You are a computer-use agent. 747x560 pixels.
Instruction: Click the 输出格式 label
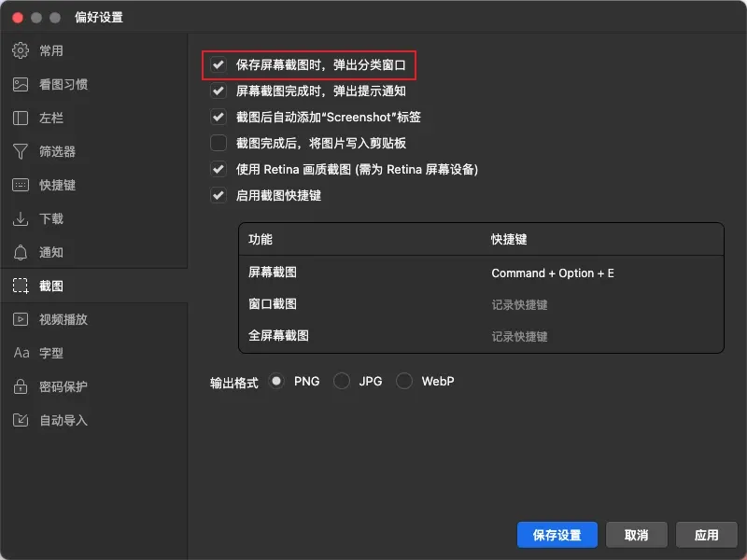click(x=234, y=383)
